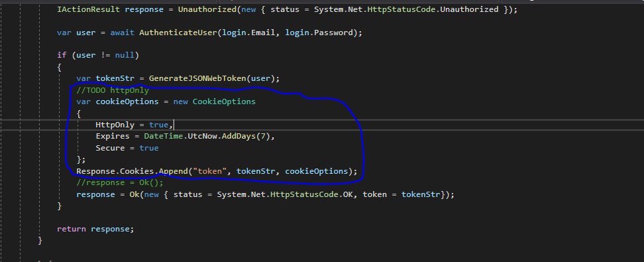Click the user variable declaration after var

pyautogui.click(x=86, y=33)
